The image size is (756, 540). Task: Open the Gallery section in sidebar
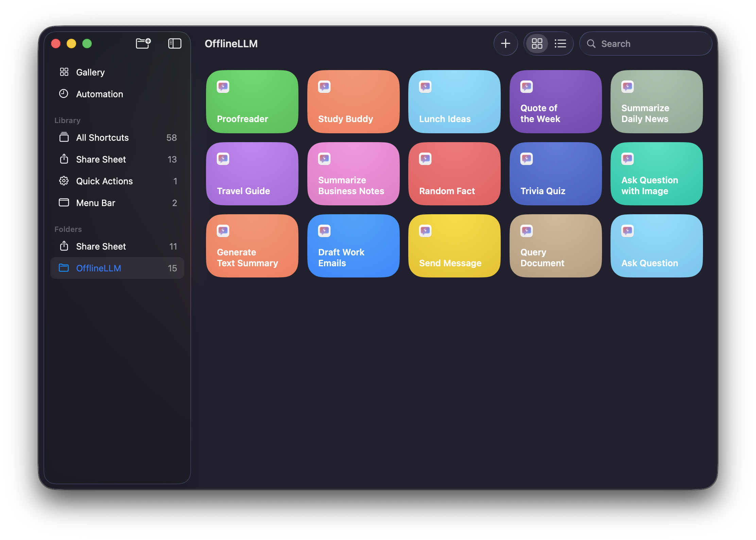(90, 72)
